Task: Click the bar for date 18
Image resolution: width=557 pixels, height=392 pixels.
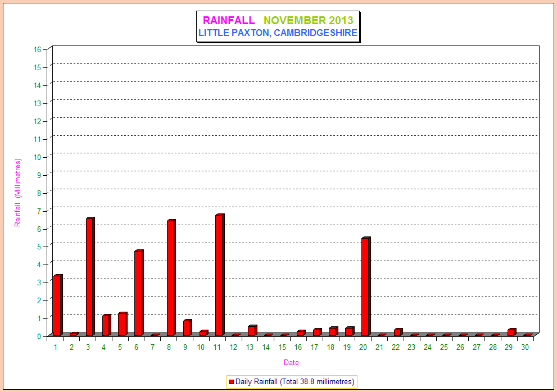Action: [x=333, y=331]
